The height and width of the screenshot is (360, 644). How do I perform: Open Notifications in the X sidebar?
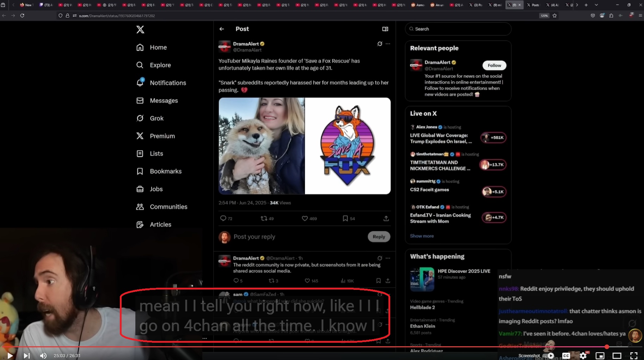(161, 83)
